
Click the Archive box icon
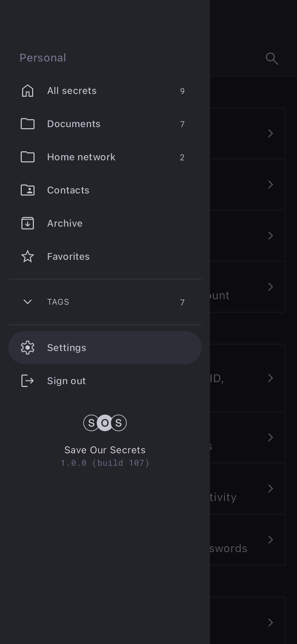[x=28, y=223]
